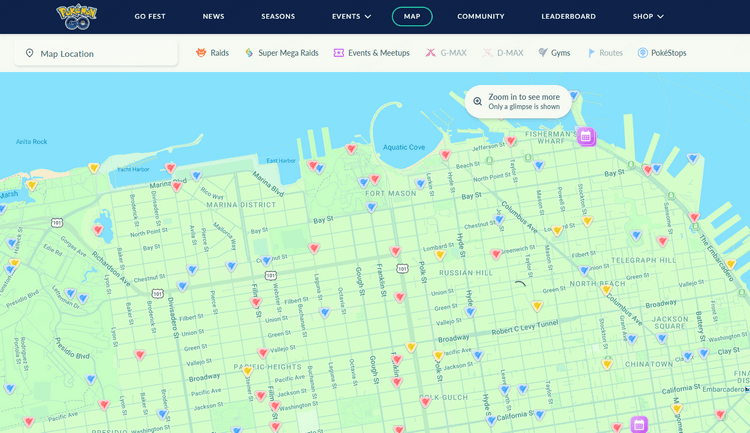The image size is (750, 433).
Task: Click the red gym marker in Polk Gulch
Action: (425, 402)
